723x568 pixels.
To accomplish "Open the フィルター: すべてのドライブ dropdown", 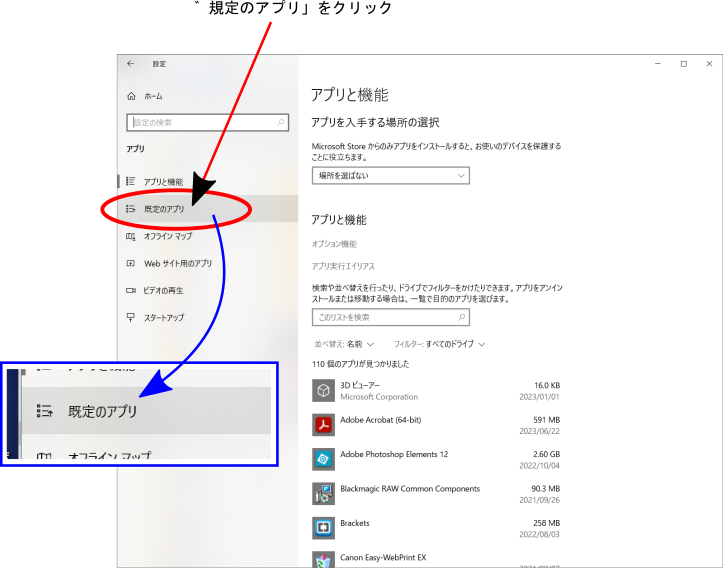I will point(439,344).
